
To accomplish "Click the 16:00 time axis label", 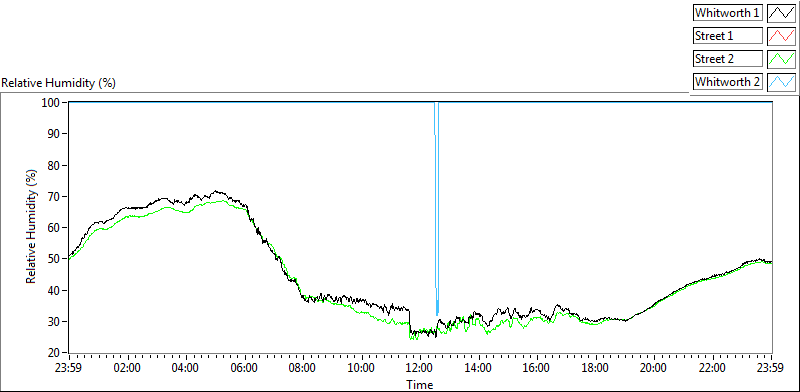I will (x=537, y=367).
